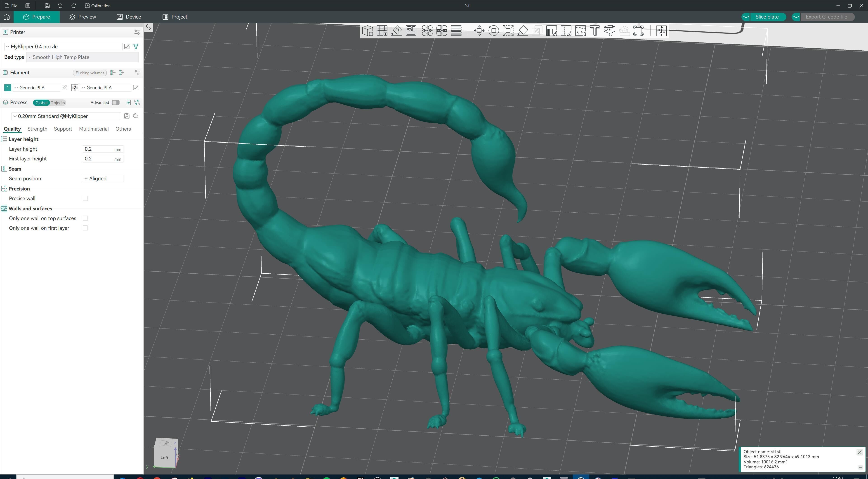
Task: Search process settings with magnifier icon
Action: (136, 116)
